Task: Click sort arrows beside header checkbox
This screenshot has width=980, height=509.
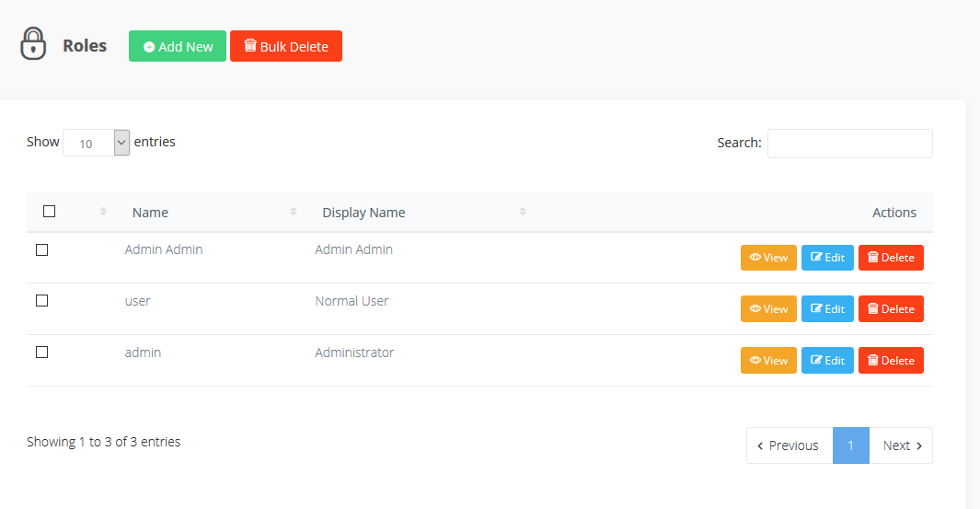Action: click(103, 212)
